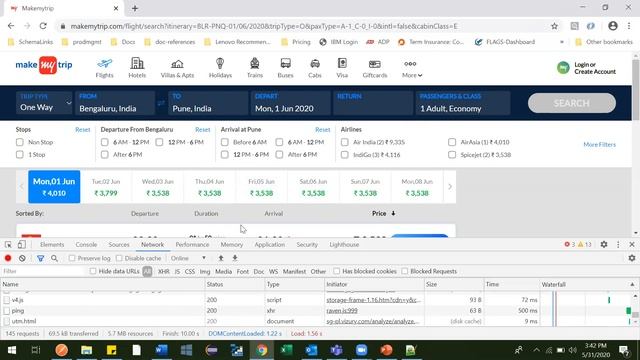
Task: Check the IndiGo airline filter
Action: [344, 155]
